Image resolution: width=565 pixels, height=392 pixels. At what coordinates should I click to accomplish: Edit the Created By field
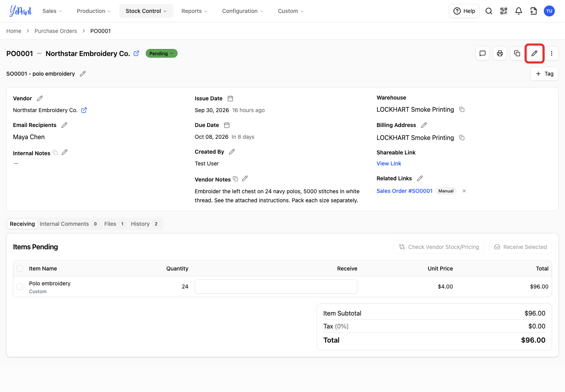click(232, 152)
